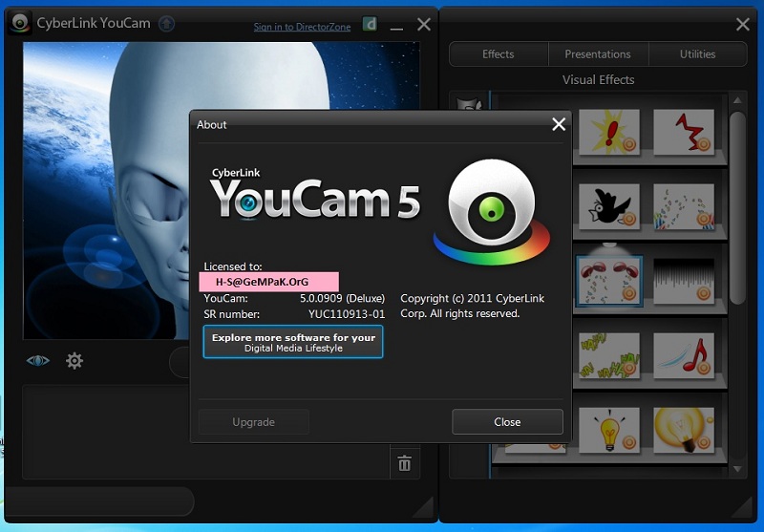
Task: Click the effects list scrollbar thumb
Action: tap(737, 208)
